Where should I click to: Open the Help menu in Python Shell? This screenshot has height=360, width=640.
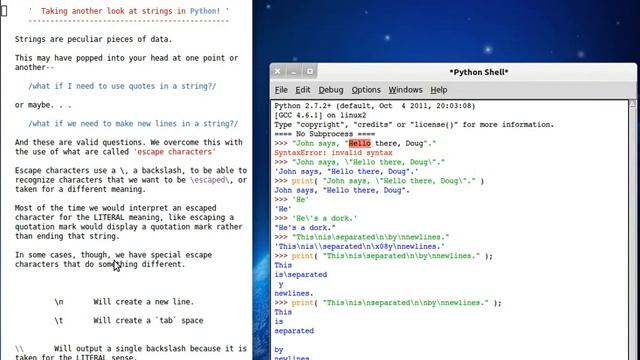pos(438,90)
